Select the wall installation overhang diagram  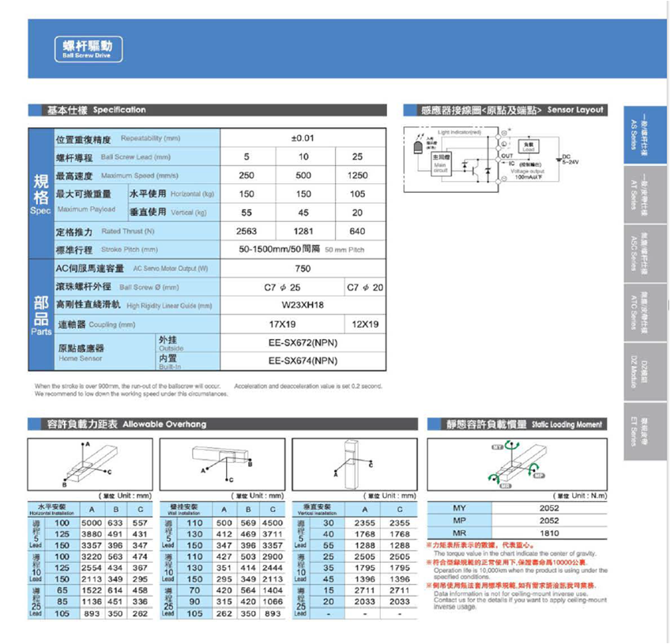[222, 465]
